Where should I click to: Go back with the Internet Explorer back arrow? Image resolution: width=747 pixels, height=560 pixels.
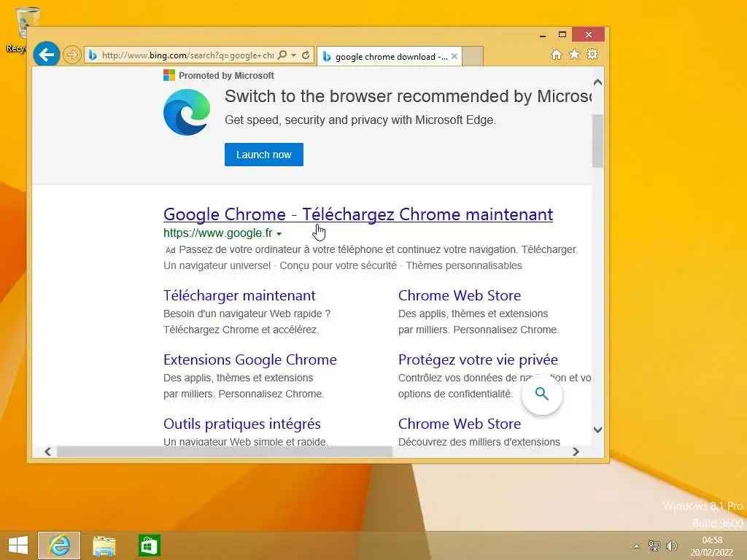click(x=46, y=55)
